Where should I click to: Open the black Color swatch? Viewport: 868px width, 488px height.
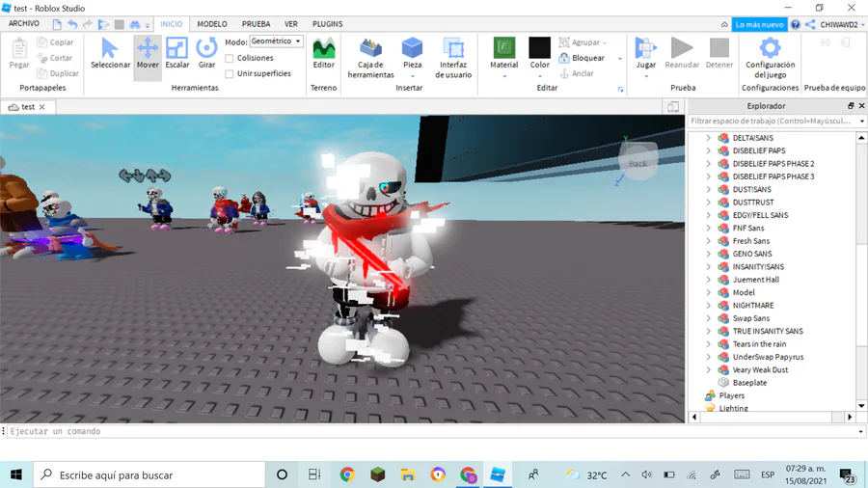click(x=540, y=48)
